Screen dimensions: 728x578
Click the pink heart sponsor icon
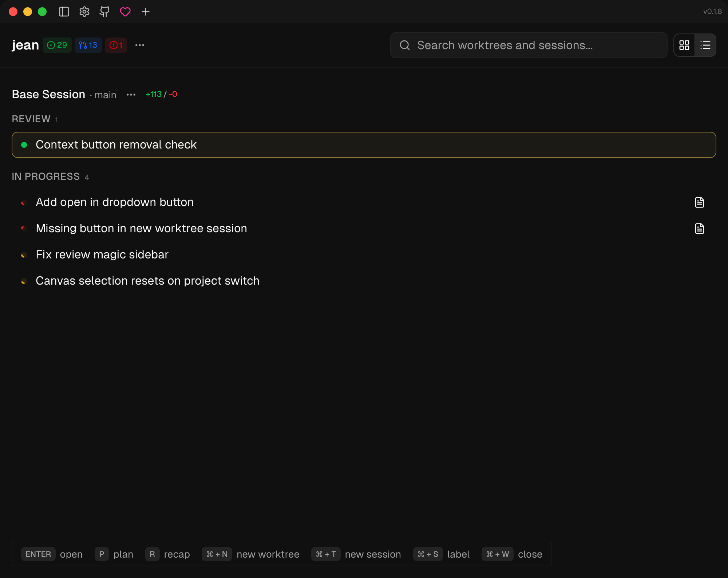coord(125,12)
